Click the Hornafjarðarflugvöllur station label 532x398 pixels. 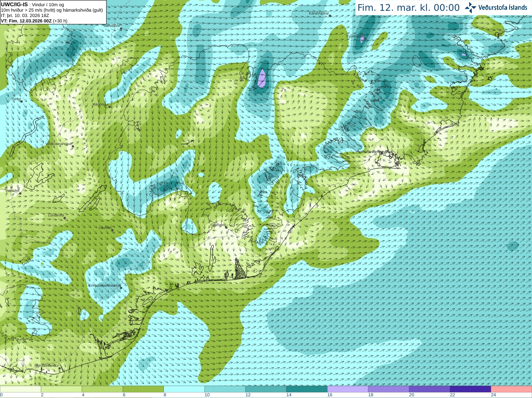point(374,152)
